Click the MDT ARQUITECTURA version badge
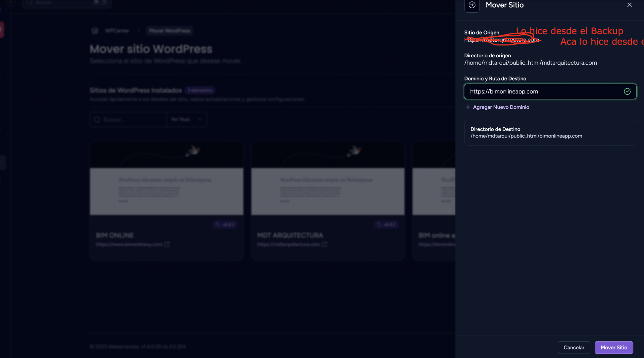Screen dimensions: 644x358 click(386, 225)
